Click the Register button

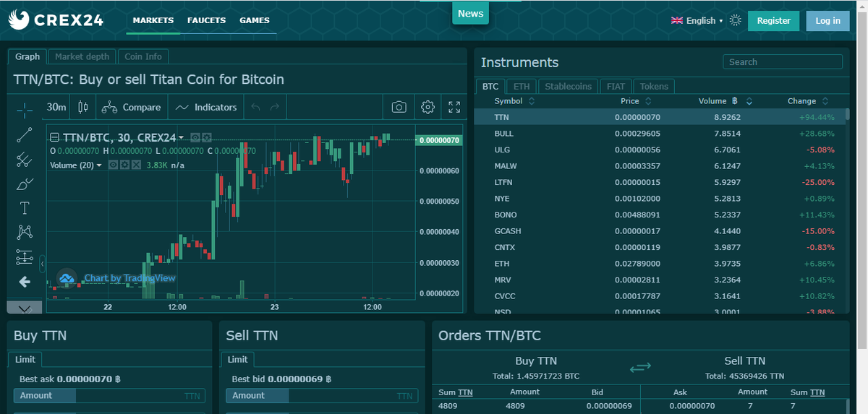(x=774, y=20)
